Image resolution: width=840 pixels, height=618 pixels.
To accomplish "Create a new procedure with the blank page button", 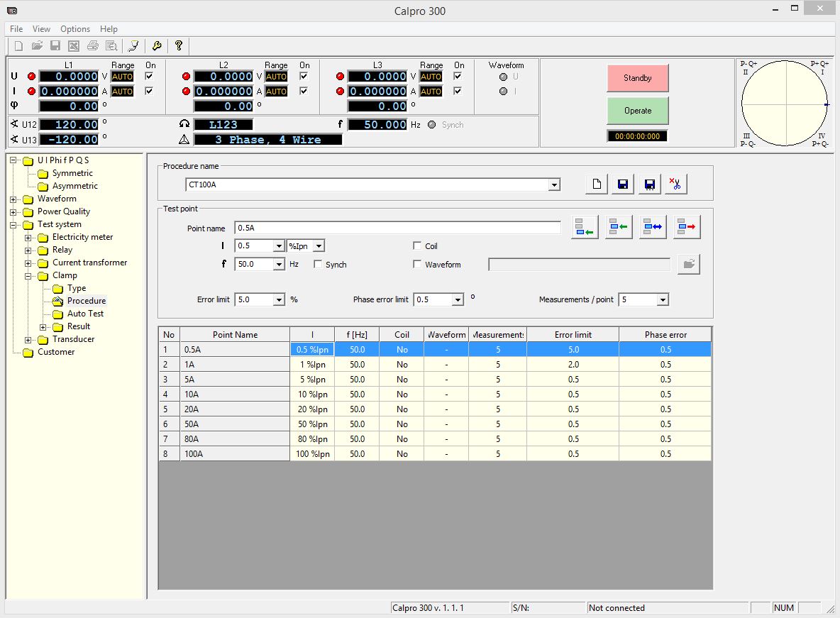I will point(596,184).
